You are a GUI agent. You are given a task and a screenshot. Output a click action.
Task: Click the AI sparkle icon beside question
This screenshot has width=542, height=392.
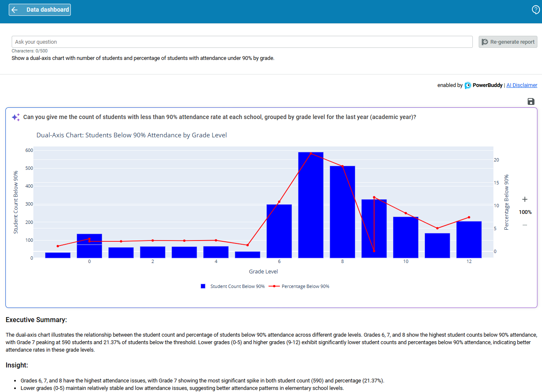(x=16, y=117)
